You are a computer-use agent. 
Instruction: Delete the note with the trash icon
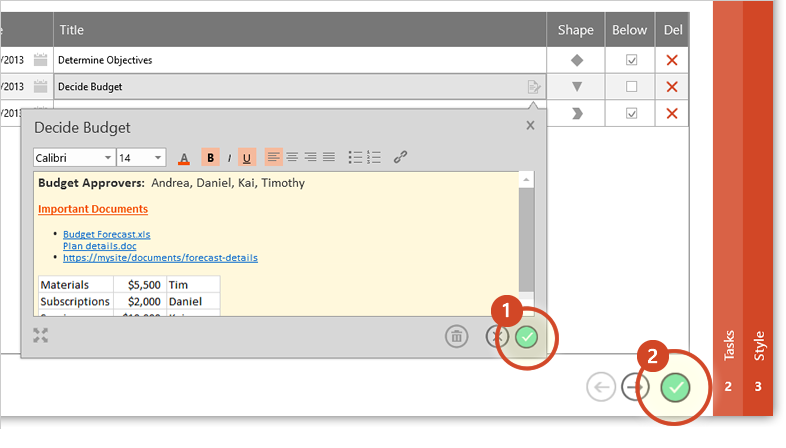456,337
